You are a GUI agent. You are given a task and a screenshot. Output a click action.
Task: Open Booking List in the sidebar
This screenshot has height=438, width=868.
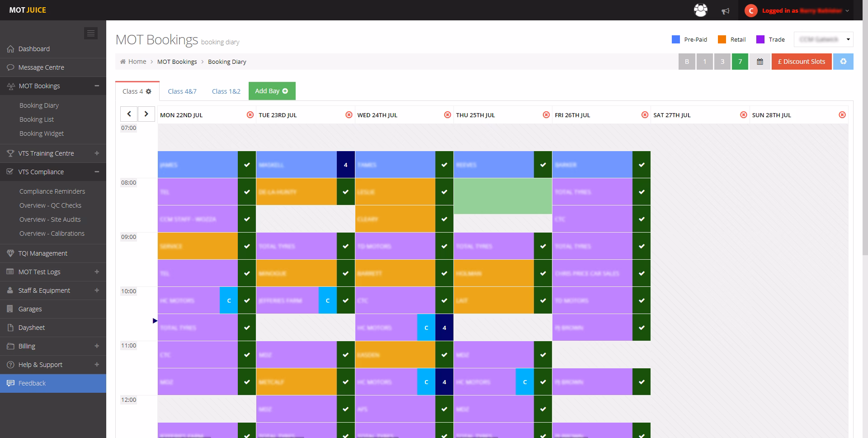(x=37, y=119)
